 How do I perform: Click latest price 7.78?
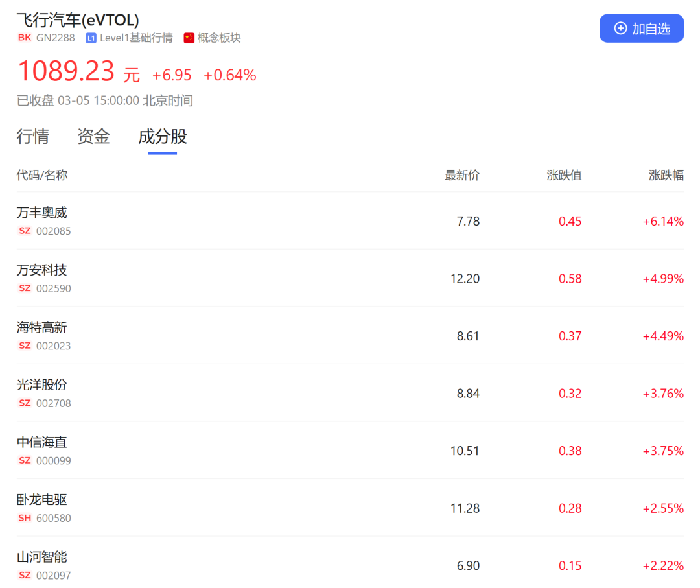click(468, 222)
